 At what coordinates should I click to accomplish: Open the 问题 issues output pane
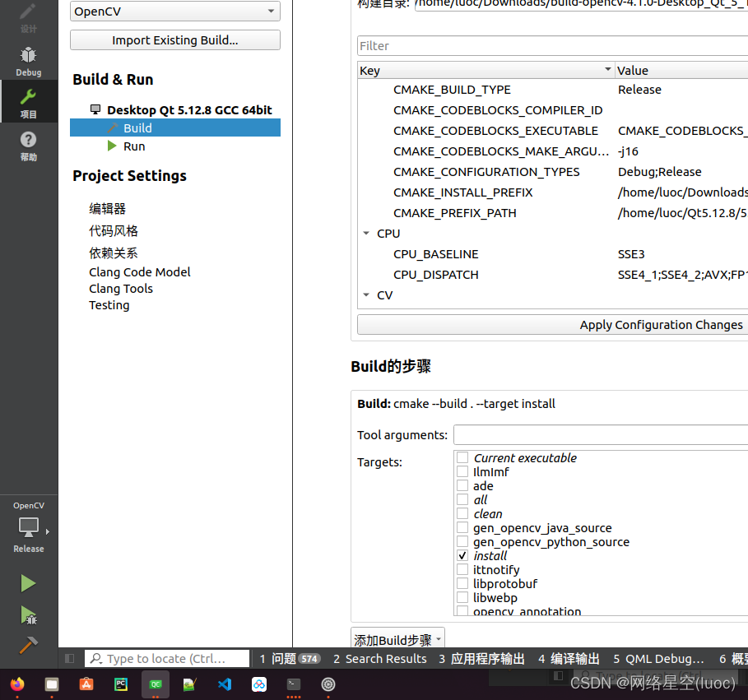coord(289,659)
